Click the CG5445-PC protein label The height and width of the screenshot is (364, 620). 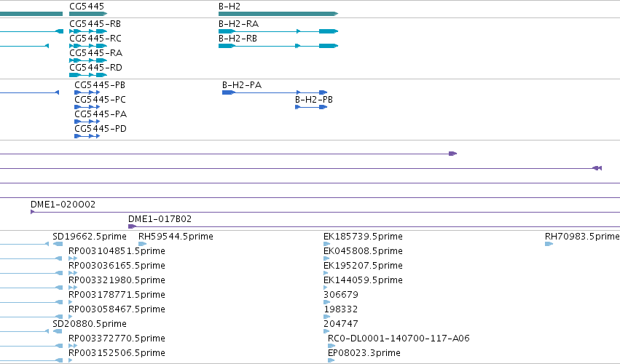[x=100, y=100]
